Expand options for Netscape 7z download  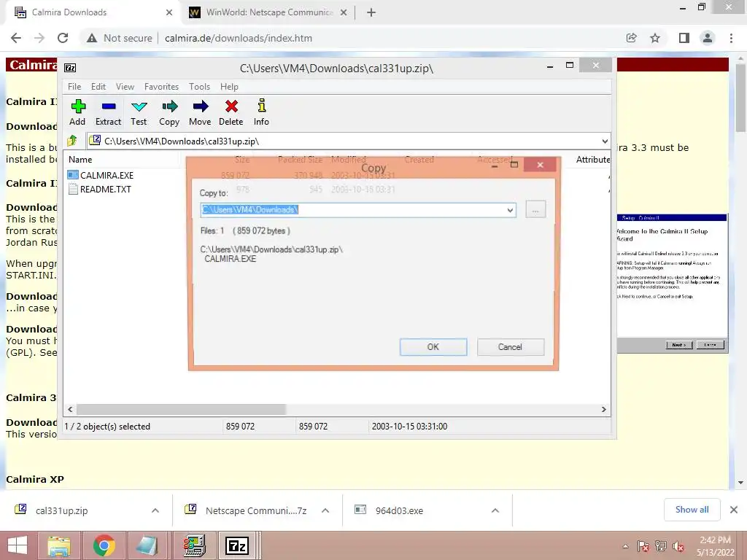pos(325,510)
